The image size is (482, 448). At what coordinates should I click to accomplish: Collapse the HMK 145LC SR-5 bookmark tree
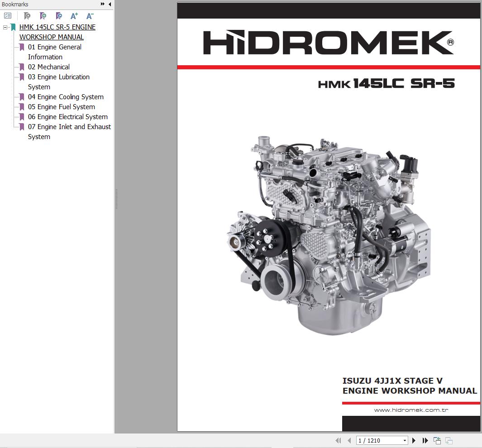pyautogui.click(x=5, y=27)
